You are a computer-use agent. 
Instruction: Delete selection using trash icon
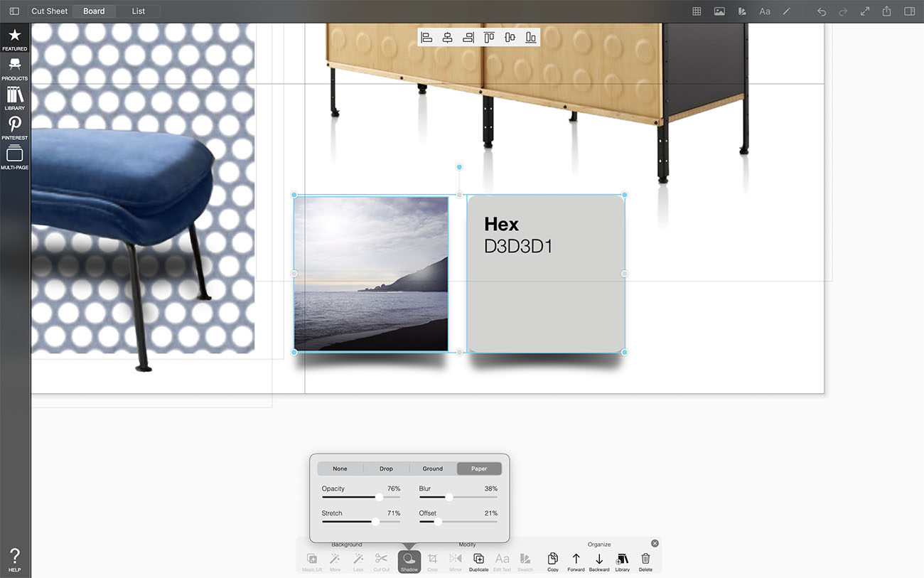(645, 560)
